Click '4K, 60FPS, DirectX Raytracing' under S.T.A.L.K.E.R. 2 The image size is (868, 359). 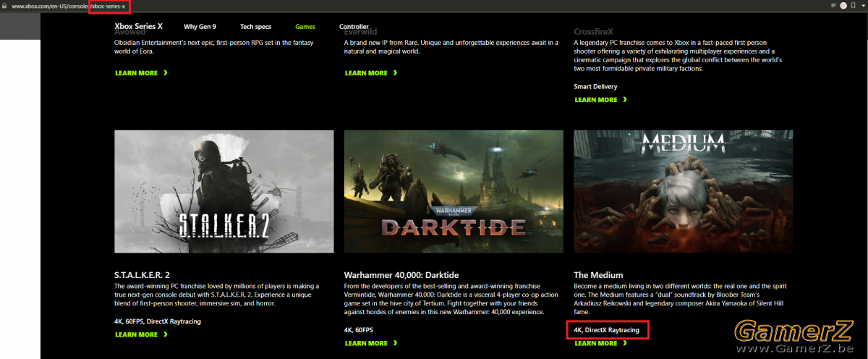tap(158, 321)
